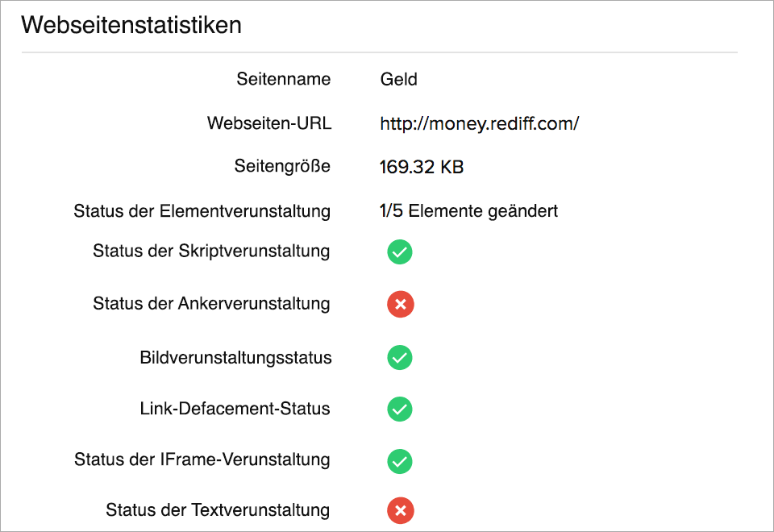Click the green check for IFrame-Verunstaltung status
This screenshot has width=774, height=532.
point(400,461)
